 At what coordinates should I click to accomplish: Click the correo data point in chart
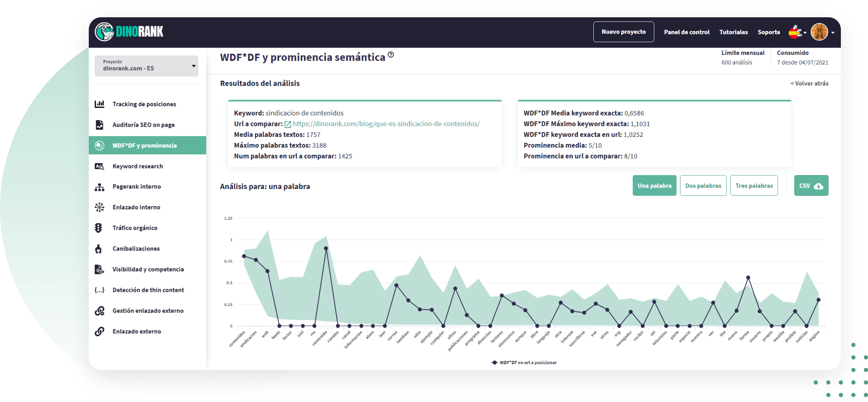396,285
